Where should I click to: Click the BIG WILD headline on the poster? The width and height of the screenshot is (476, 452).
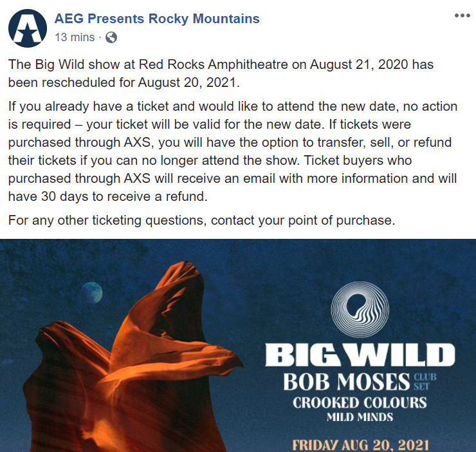(x=360, y=355)
